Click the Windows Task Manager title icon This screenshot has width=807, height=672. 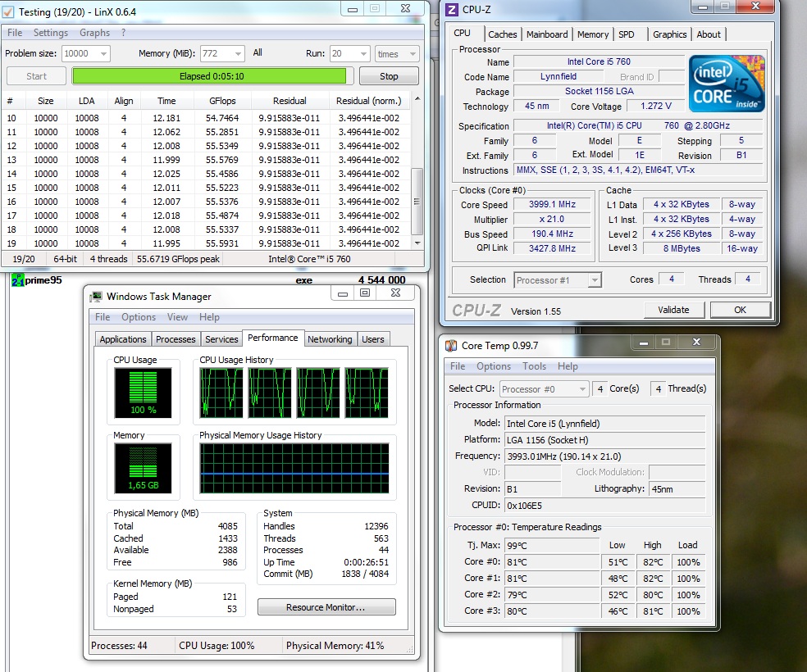(x=96, y=297)
